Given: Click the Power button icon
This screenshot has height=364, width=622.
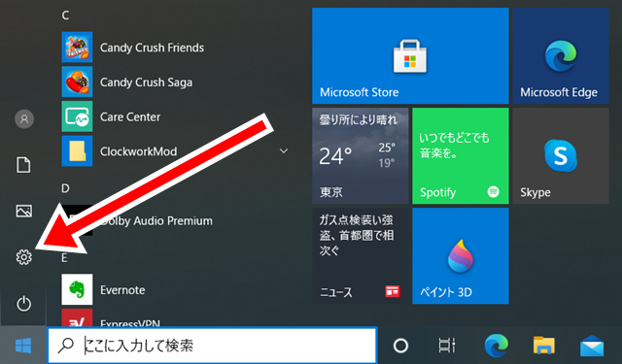Looking at the screenshot, I should (23, 304).
